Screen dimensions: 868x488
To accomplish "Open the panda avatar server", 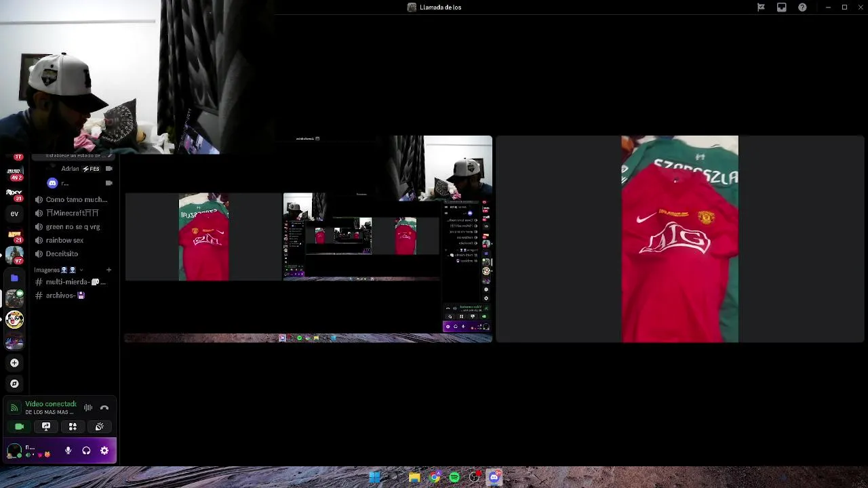I will coord(14,319).
